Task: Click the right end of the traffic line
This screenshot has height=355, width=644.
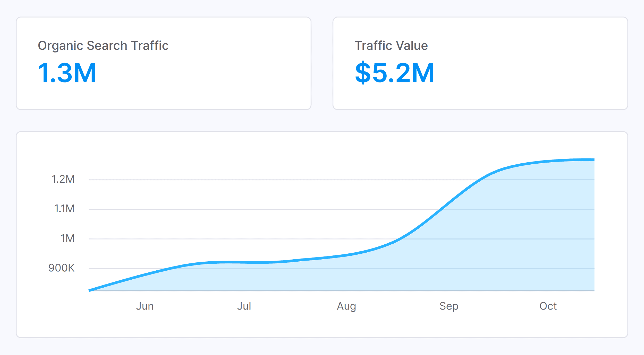Action: pos(594,160)
